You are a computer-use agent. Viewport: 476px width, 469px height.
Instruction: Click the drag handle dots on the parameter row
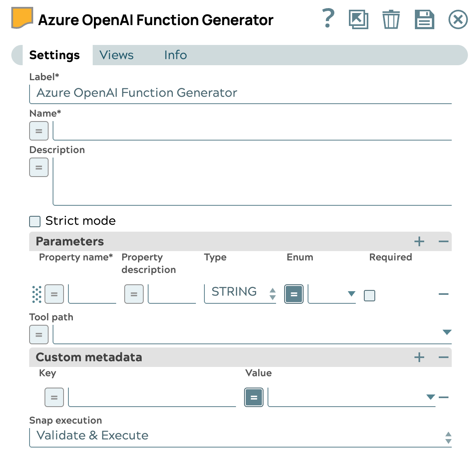click(36, 294)
